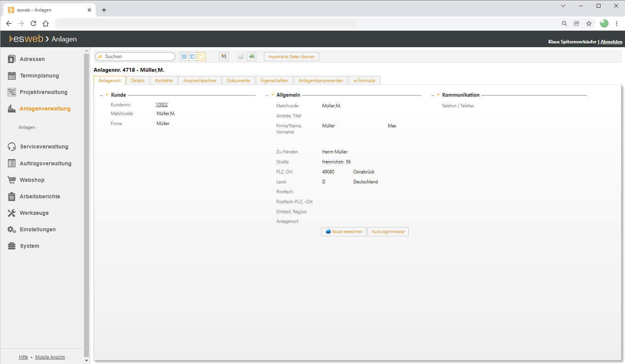Screen dimensions: 625x364
Task: Click the Osnabrück city value
Action: tap(364, 172)
